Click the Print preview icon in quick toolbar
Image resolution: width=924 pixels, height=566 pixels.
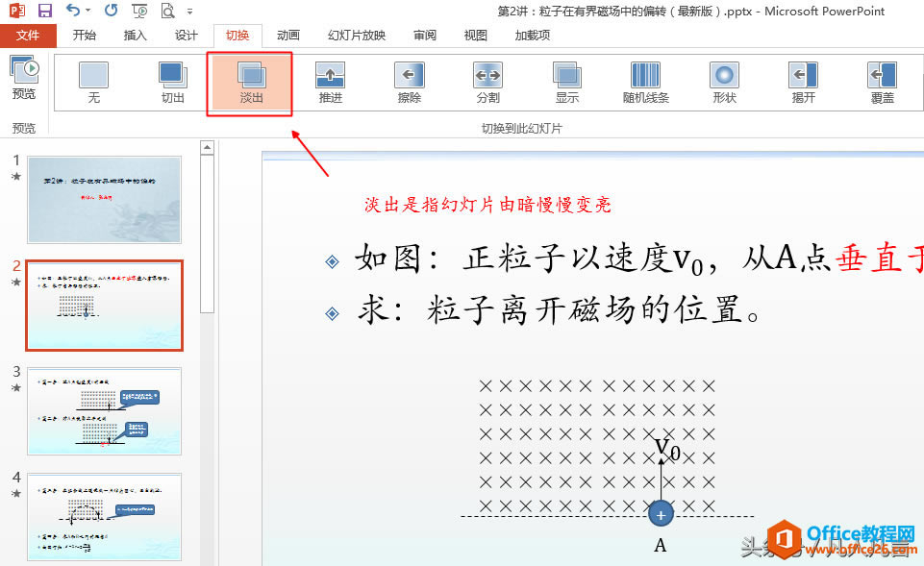(x=167, y=11)
